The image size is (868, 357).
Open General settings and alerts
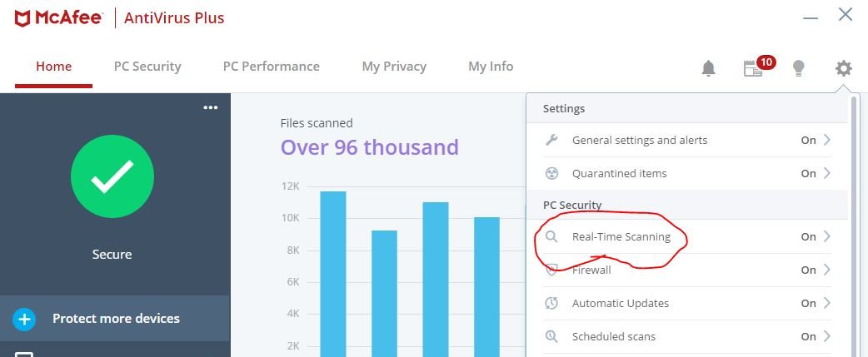point(687,140)
